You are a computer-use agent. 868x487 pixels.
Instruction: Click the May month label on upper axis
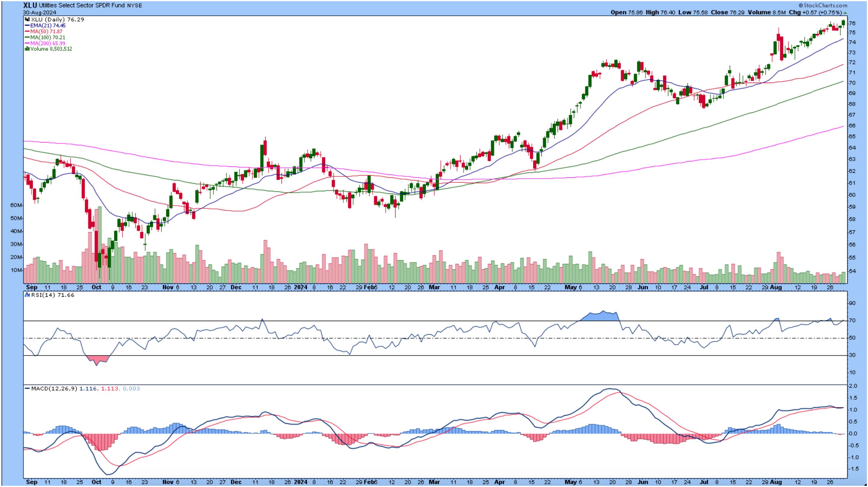pyautogui.click(x=571, y=287)
